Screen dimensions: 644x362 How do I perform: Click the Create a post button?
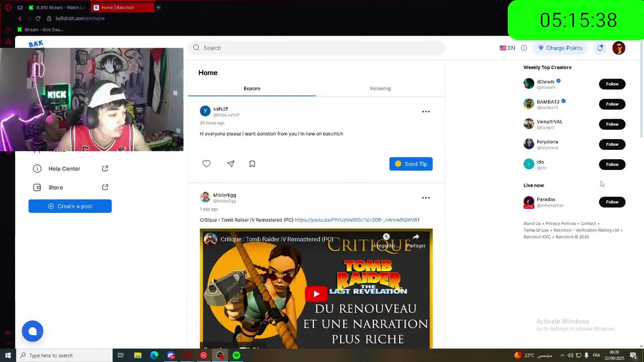coord(70,206)
